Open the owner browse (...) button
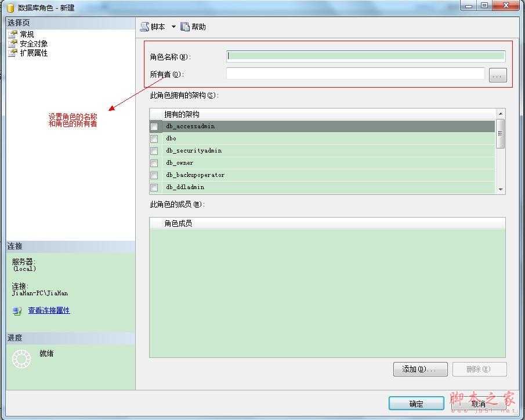Viewport: 525px width, 420px height. pos(498,75)
